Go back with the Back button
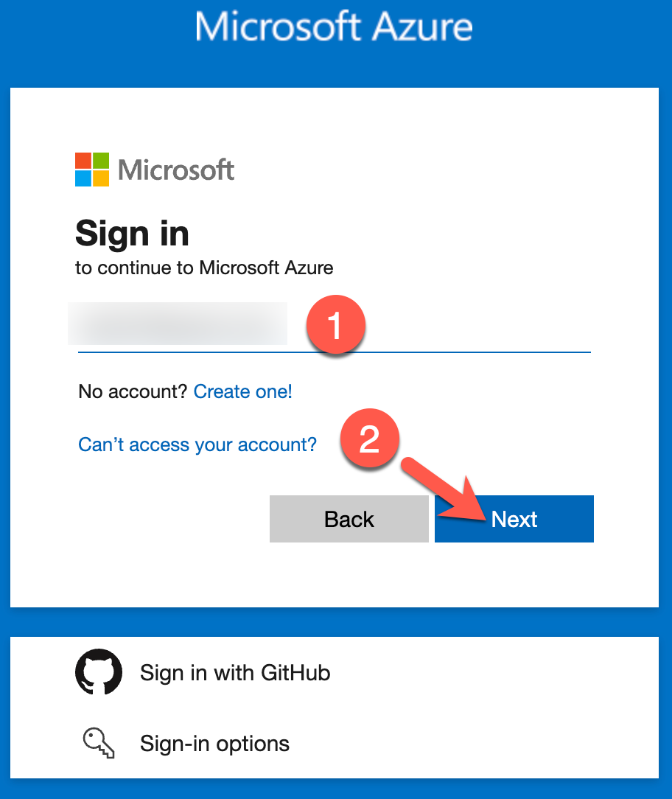This screenshot has width=672, height=799. click(x=349, y=519)
